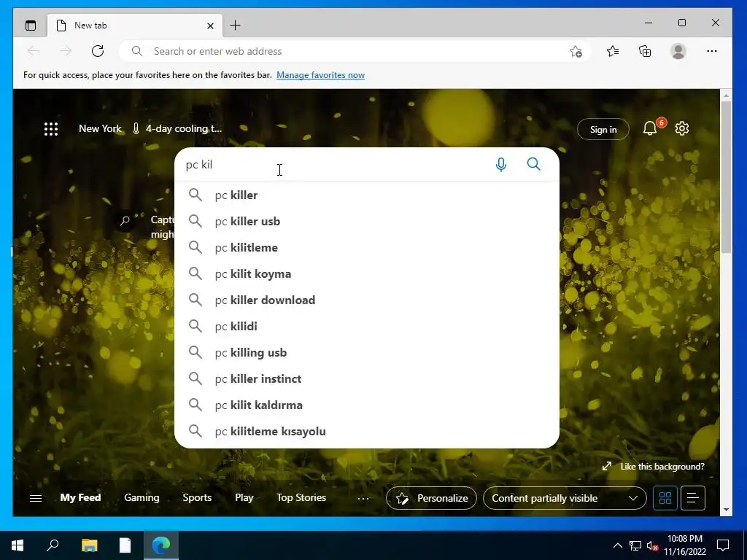The width and height of the screenshot is (747, 560).
Task: Switch to Top Stories feed tab
Action: [x=301, y=497]
